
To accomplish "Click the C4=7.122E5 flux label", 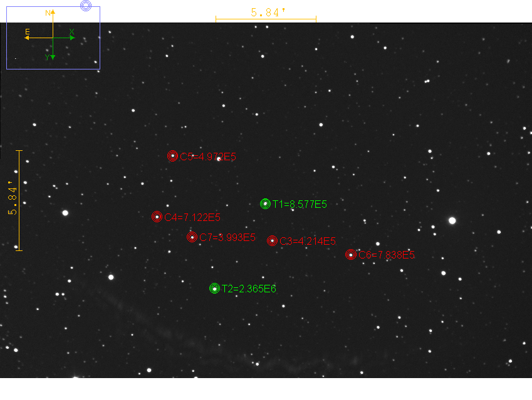I will point(192,218).
